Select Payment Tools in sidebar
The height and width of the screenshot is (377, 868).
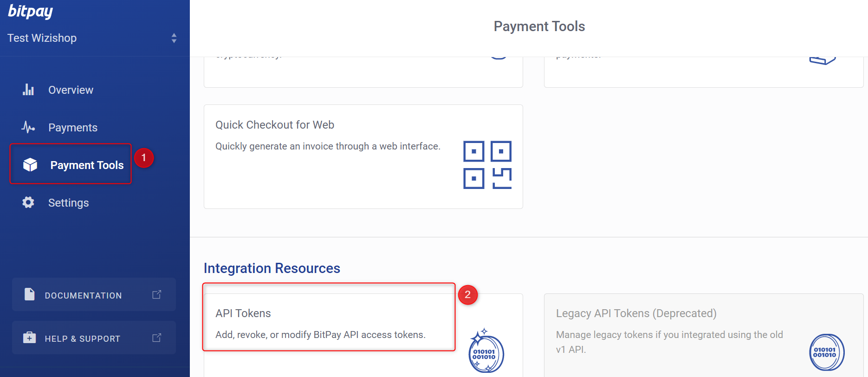(x=87, y=165)
